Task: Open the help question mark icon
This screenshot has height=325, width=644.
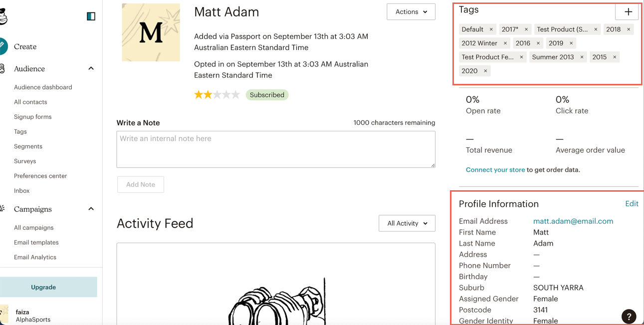Action: click(629, 317)
